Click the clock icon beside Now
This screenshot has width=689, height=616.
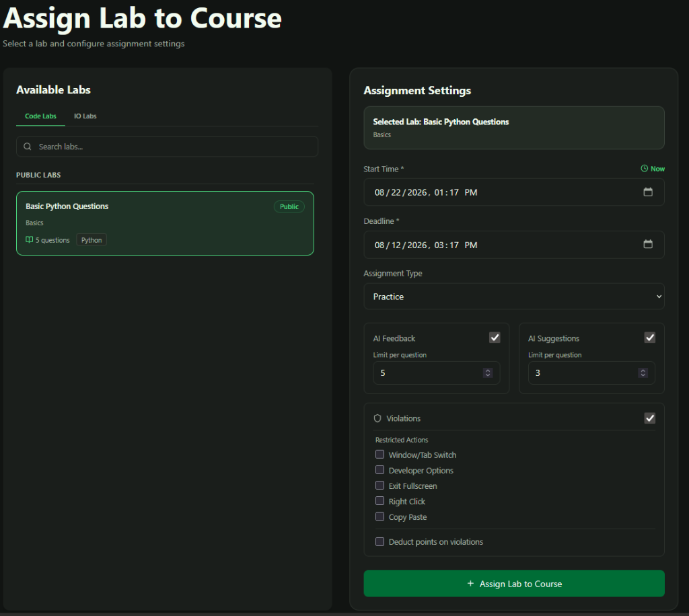click(x=644, y=169)
